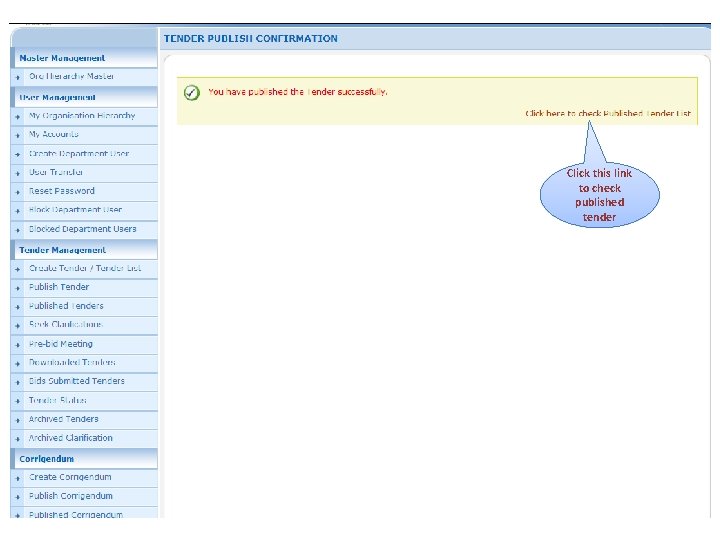
Task: Click the green success checkmark icon
Action: pyautogui.click(x=191, y=93)
